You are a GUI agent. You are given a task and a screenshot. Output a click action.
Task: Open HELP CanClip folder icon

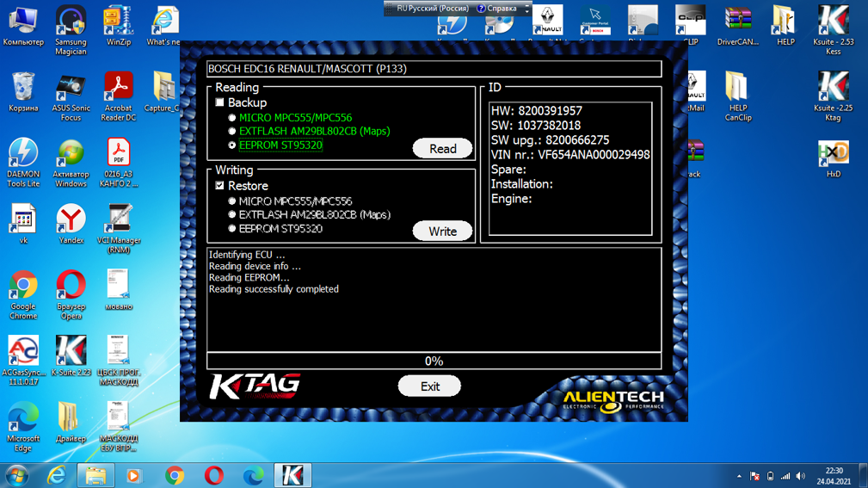[738, 96]
